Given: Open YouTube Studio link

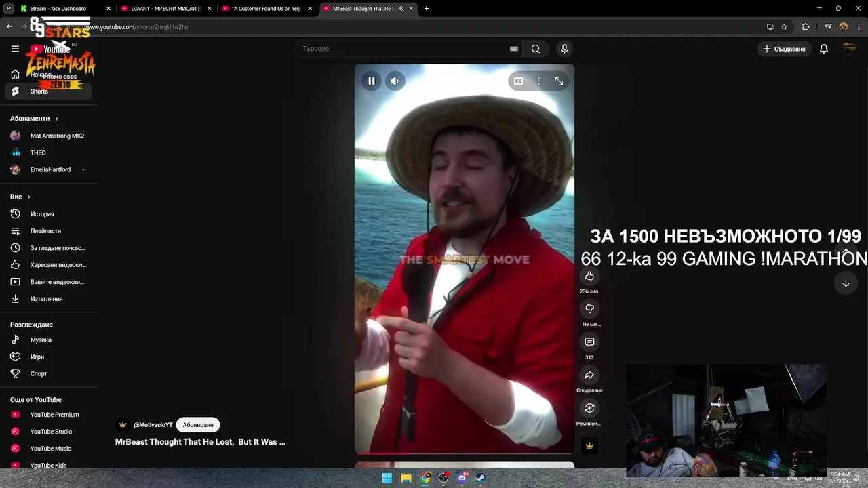Looking at the screenshot, I should pyautogui.click(x=48, y=432).
